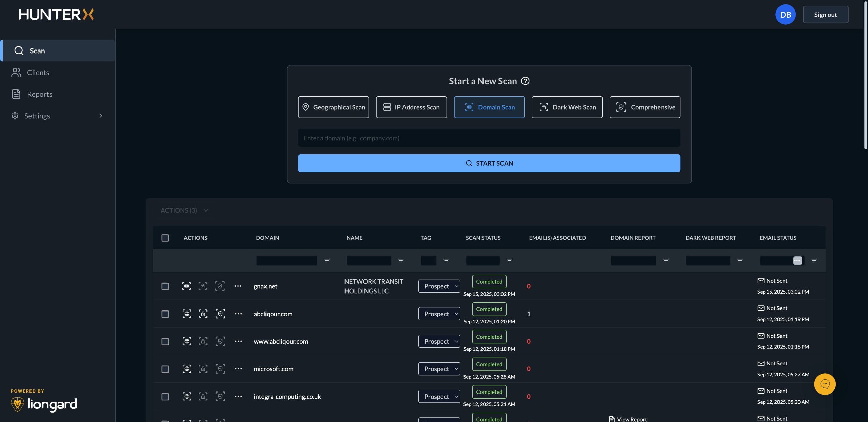Select the integra-computing.co.uk row checkbox
This screenshot has width=868, height=422.
coord(165,397)
